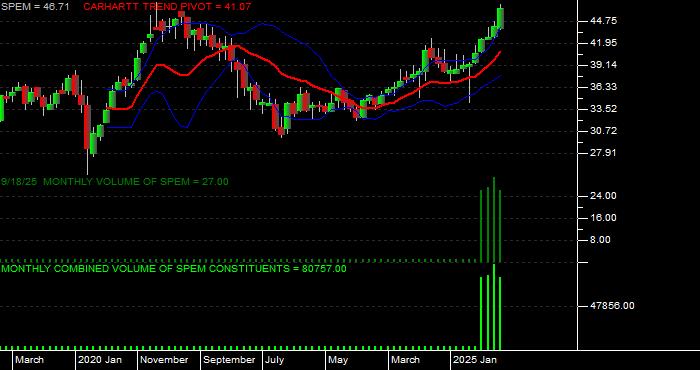Select the 41.95 price axis label
The image size is (700, 370).
click(x=603, y=43)
